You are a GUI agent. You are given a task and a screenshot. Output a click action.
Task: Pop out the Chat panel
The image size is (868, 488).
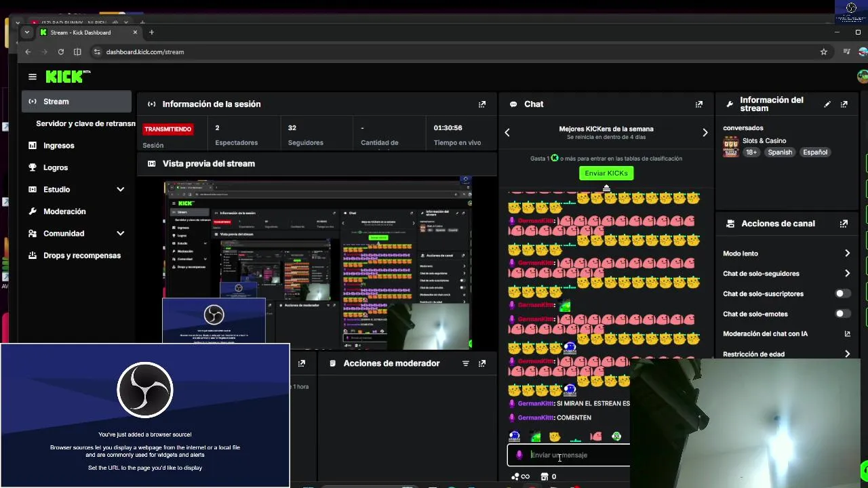pyautogui.click(x=699, y=104)
